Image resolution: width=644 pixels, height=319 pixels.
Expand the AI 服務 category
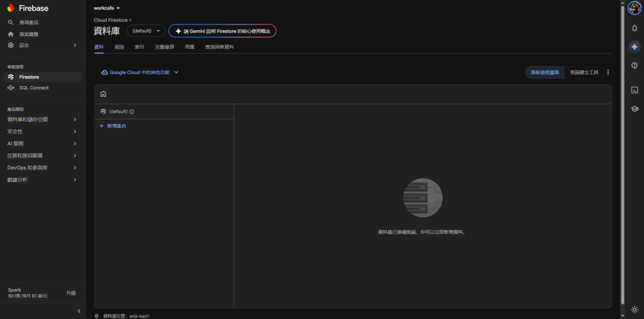(x=43, y=144)
